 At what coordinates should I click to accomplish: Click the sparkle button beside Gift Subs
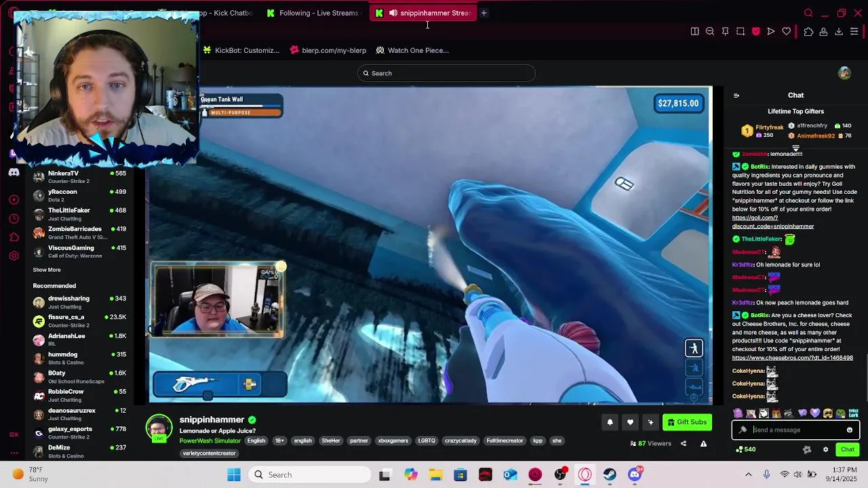(650, 422)
